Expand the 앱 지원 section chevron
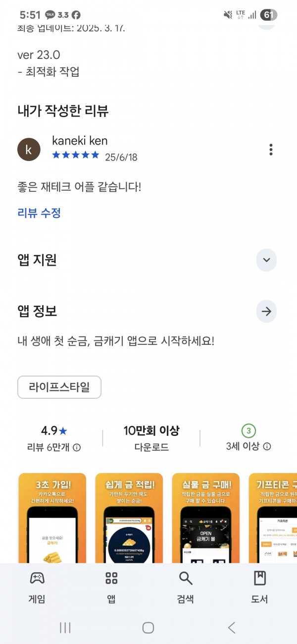Viewport: 297px width, 644px height. (x=266, y=260)
